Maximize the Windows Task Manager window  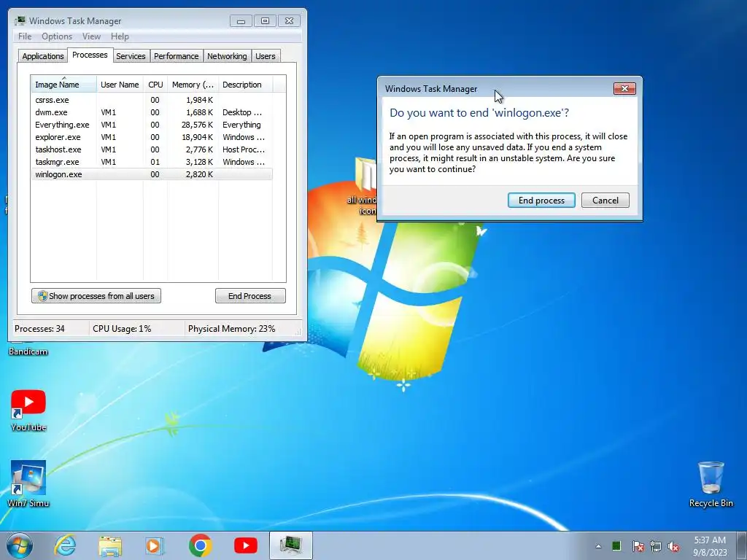click(265, 21)
